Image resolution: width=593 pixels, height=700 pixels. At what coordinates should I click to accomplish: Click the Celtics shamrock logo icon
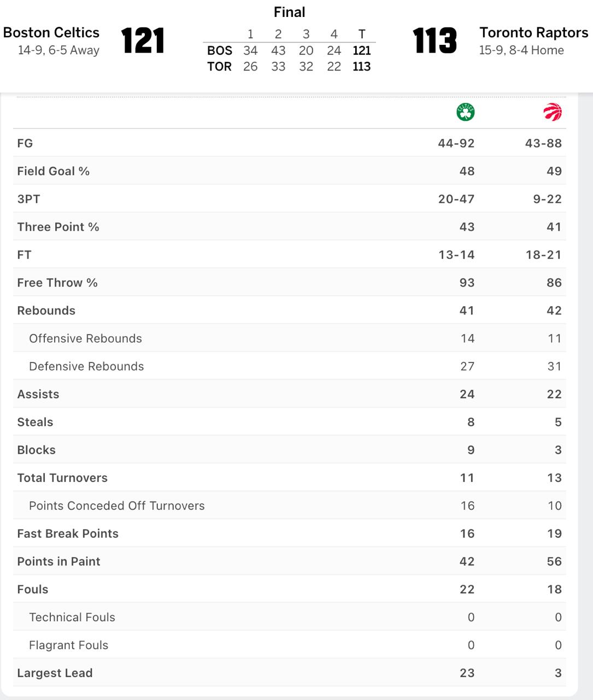coord(466,112)
